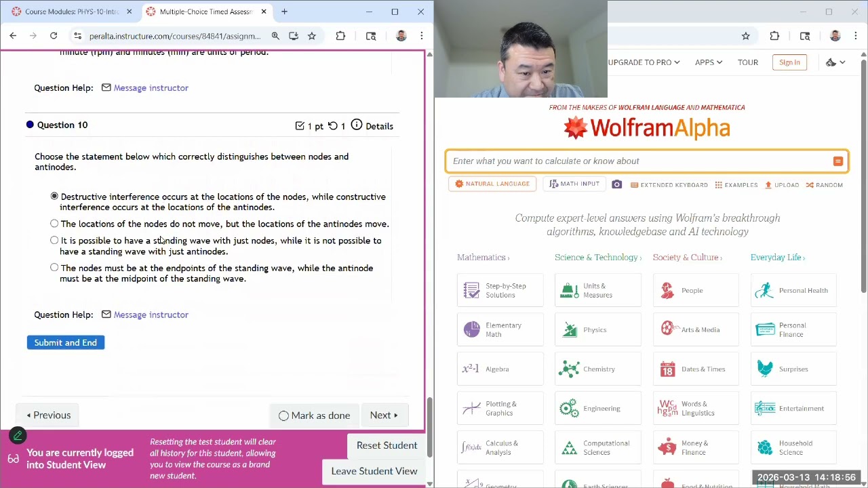Viewport: 868px width, 488px height.
Task: Click the Random example option
Action: click(825, 185)
